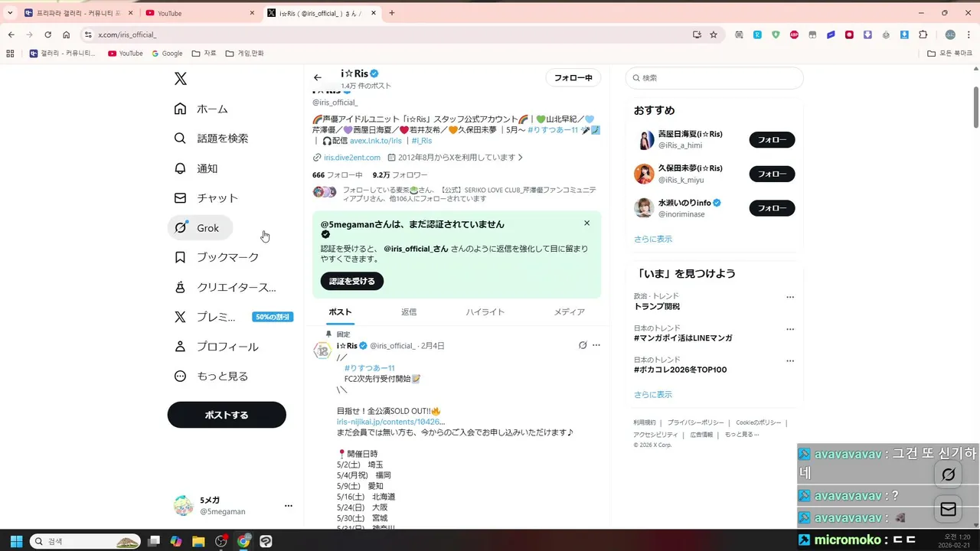Go to browser home page
This screenshot has height=551, width=980.
67,34
